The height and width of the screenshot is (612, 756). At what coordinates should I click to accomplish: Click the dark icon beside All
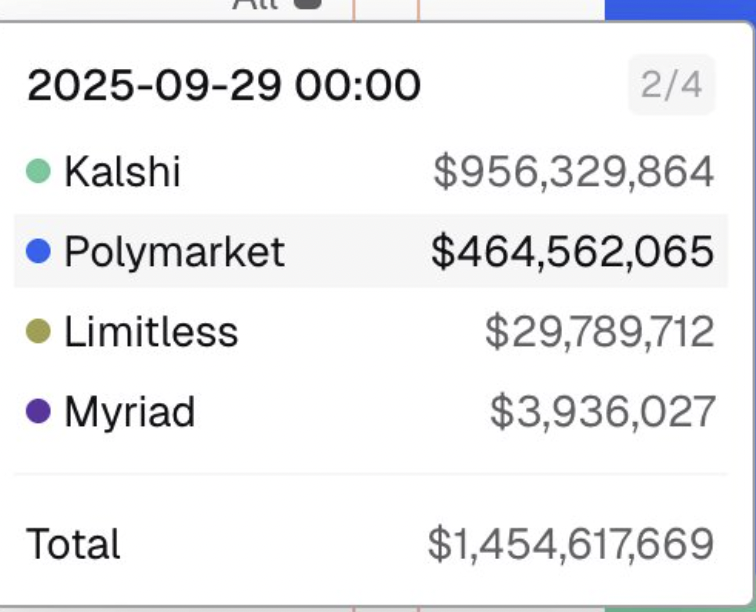(309, 4)
